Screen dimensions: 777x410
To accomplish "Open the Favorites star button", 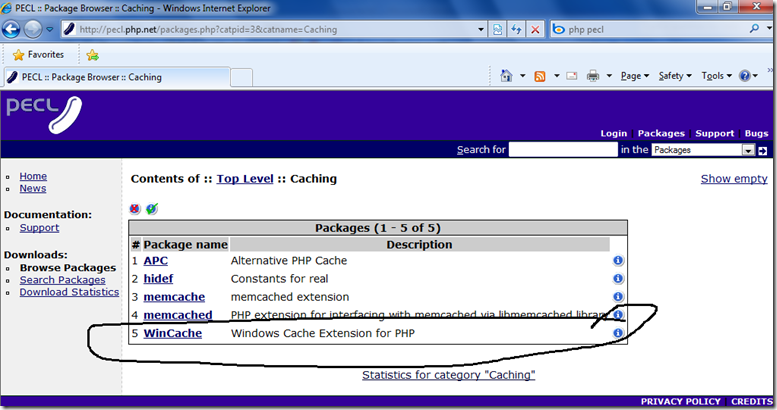I will pos(39,55).
